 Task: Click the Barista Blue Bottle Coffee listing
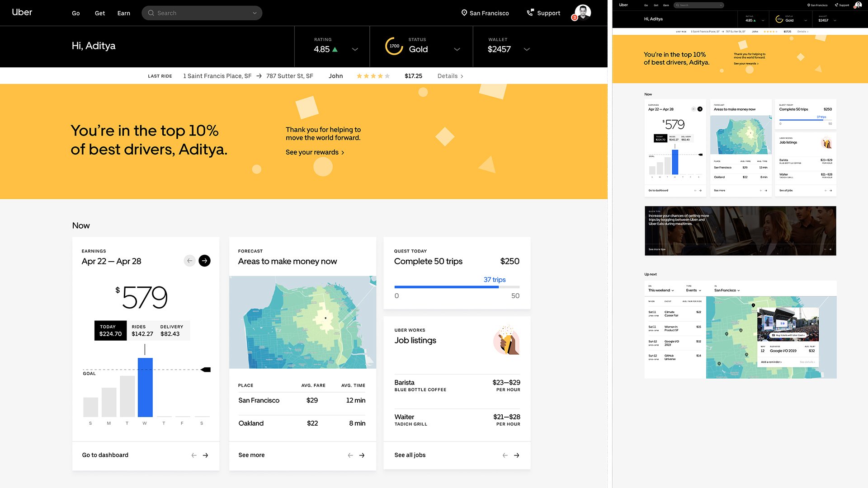click(457, 385)
